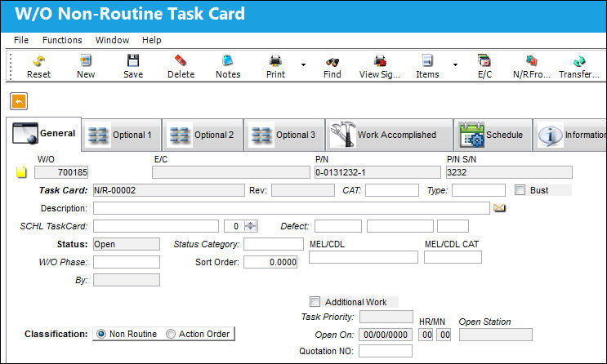Click the Open Station field
The image size is (607, 364).
tap(496, 335)
